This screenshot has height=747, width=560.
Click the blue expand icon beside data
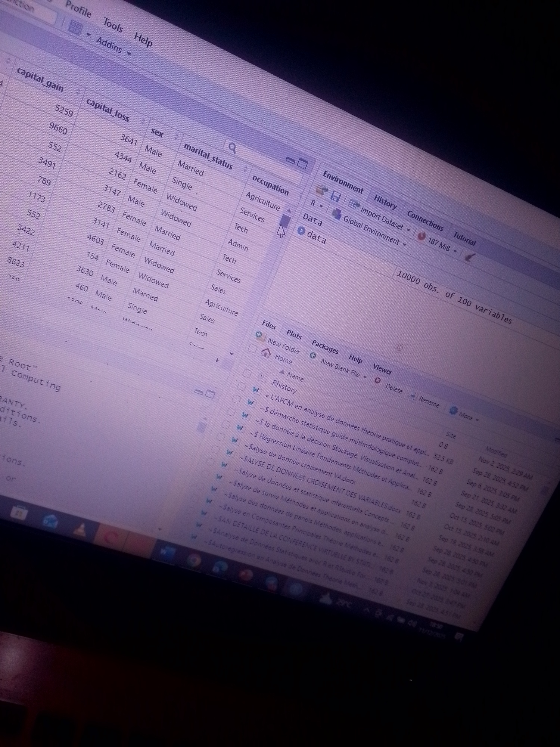click(301, 230)
